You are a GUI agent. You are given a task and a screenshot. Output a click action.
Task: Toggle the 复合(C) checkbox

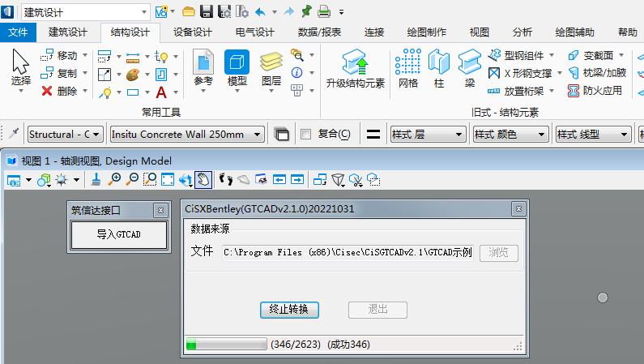[306, 135]
